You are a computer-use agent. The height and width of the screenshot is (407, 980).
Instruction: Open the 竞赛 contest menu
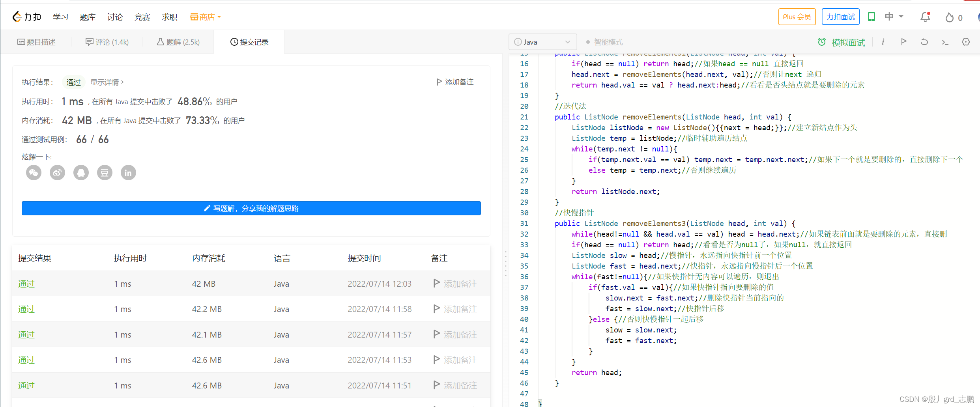pyautogui.click(x=142, y=17)
